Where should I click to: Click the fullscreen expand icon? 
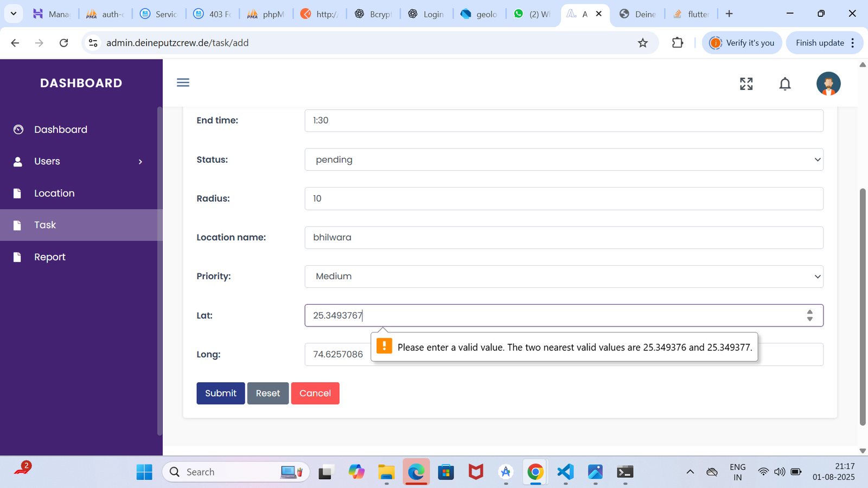coord(746,84)
